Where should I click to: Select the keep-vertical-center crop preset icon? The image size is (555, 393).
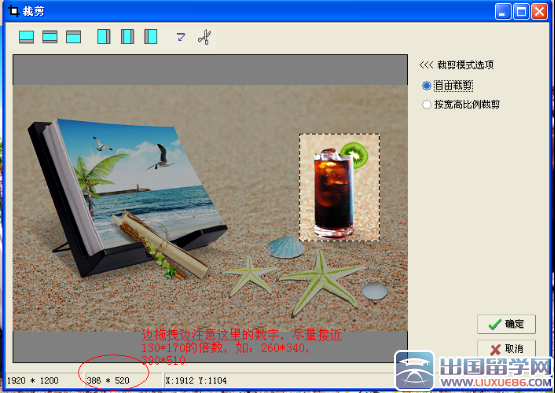click(x=50, y=37)
